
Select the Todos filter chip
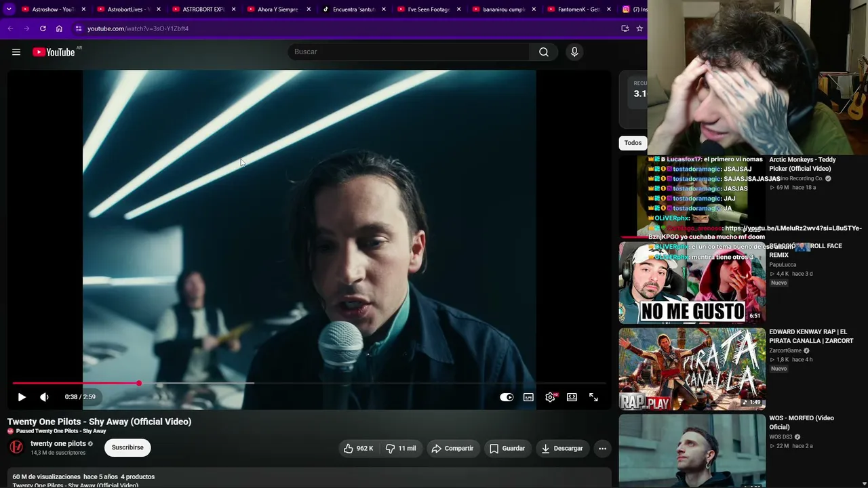633,143
